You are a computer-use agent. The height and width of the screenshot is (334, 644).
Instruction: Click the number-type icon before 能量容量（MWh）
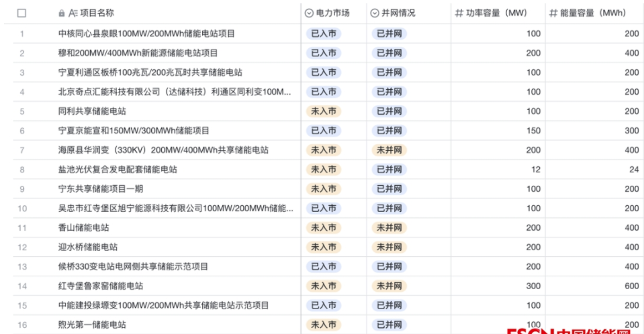point(553,13)
